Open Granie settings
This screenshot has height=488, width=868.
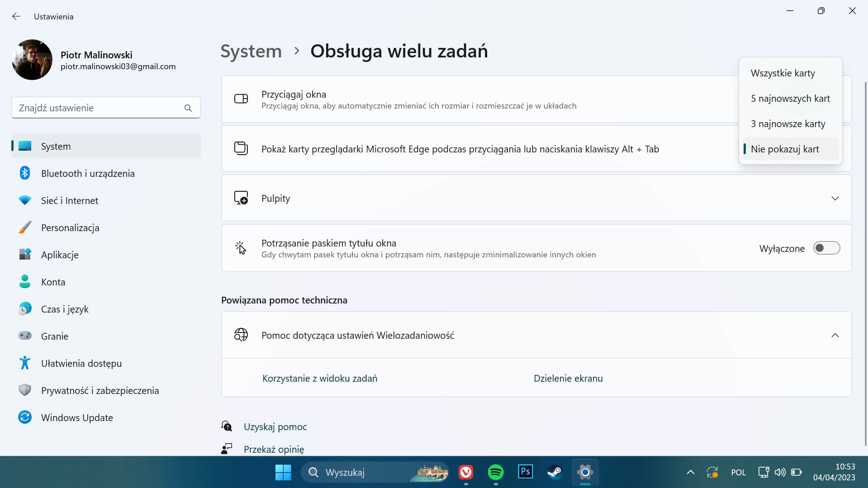[x=54, y=336]
